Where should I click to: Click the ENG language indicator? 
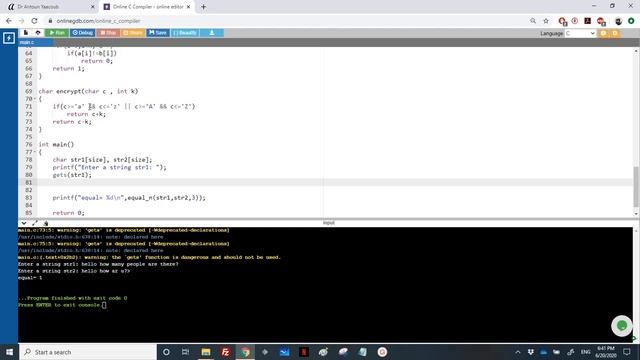coord(585,352)
